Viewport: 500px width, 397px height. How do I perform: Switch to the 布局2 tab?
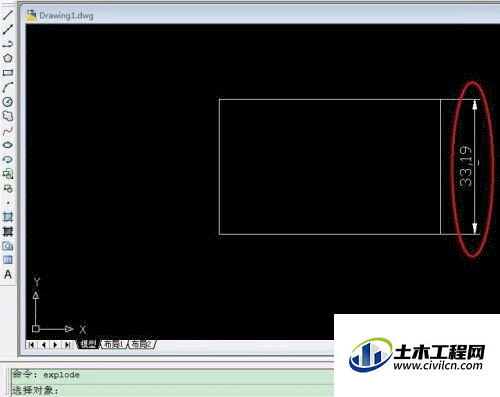coord(142,344)
